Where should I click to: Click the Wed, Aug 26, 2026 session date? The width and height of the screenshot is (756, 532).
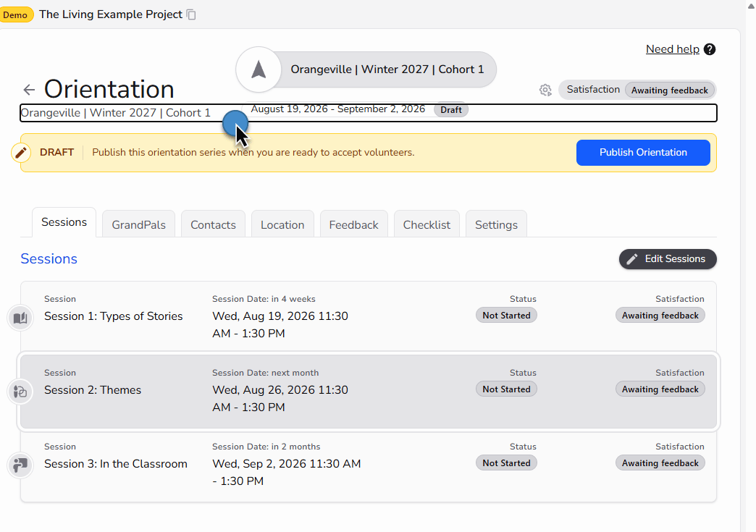280,399
